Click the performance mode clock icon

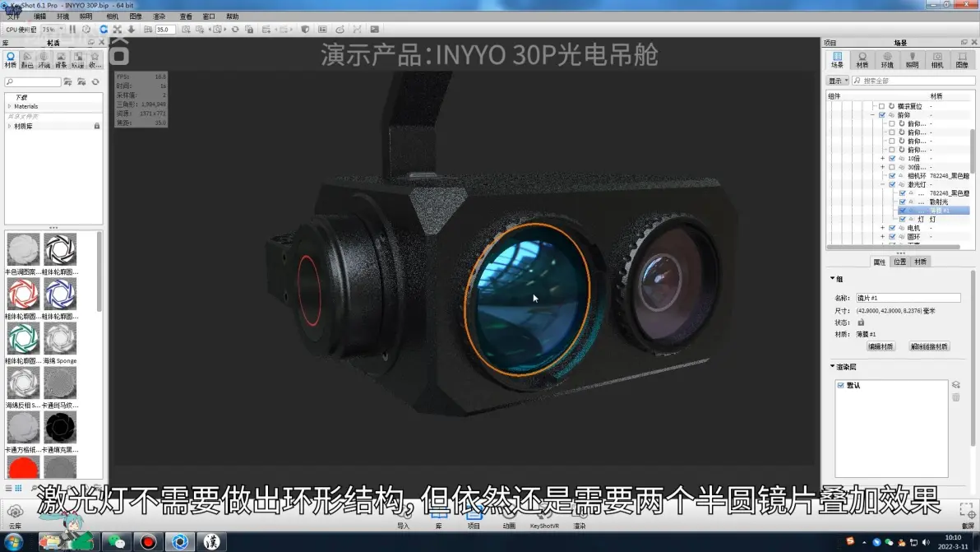click(86, 30)
